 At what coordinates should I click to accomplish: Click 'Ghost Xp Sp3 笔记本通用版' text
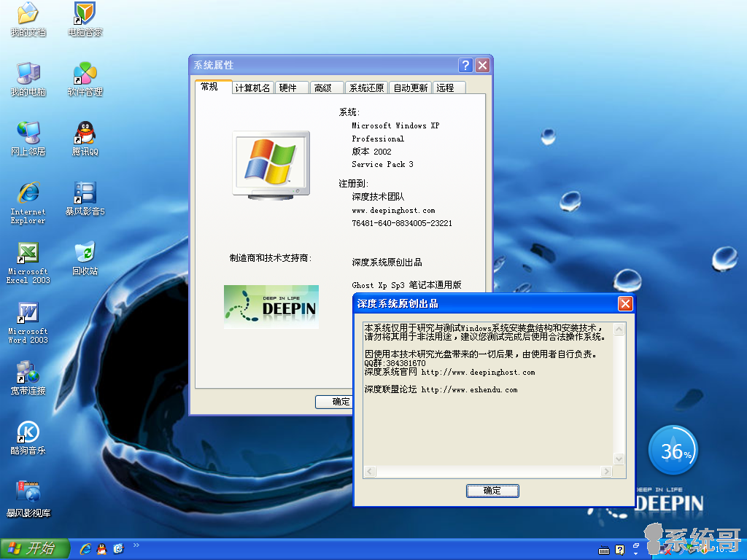click(x=406, y=285)
